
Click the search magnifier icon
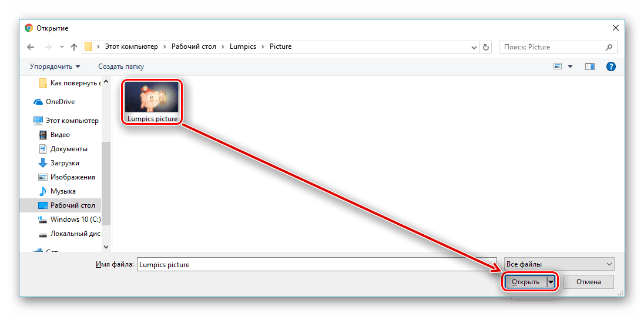pyautogui.click(x=609, y=47)
